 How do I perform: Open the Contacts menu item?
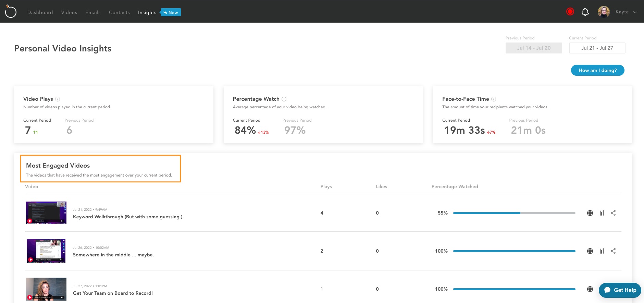[x=119, y=12]
